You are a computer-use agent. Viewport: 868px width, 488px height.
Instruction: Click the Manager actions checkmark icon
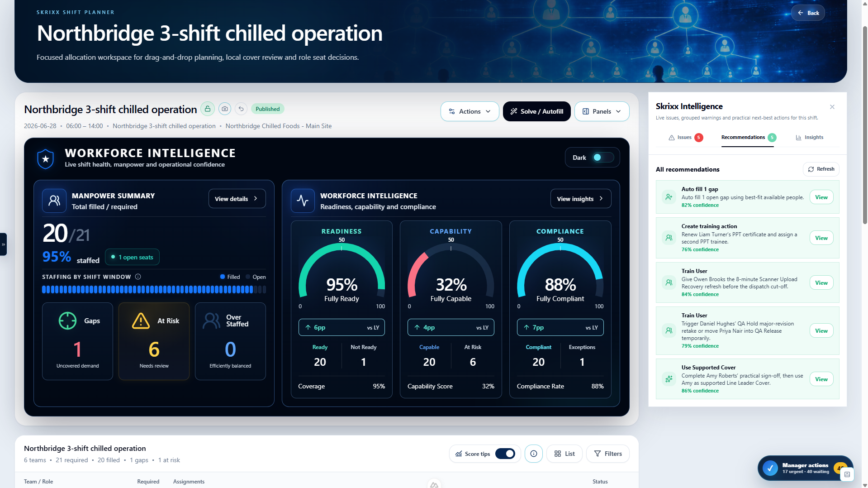tap(770, 468)
